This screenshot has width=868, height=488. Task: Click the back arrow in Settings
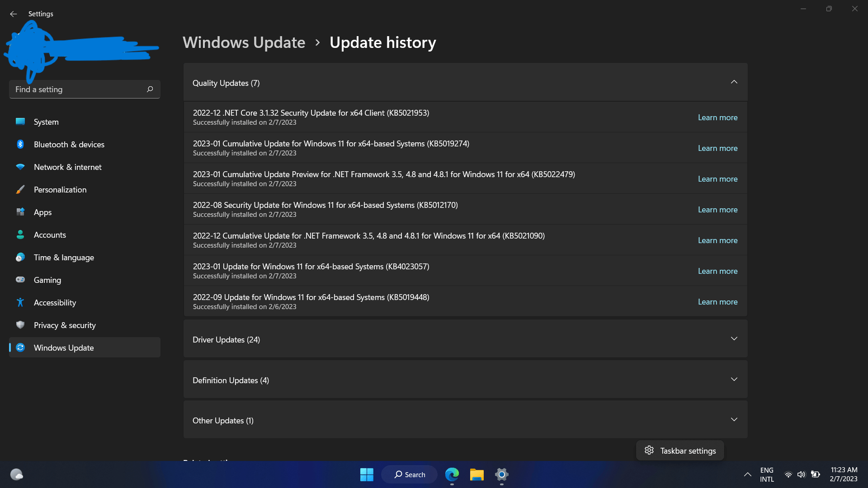[x=13, y=14]
